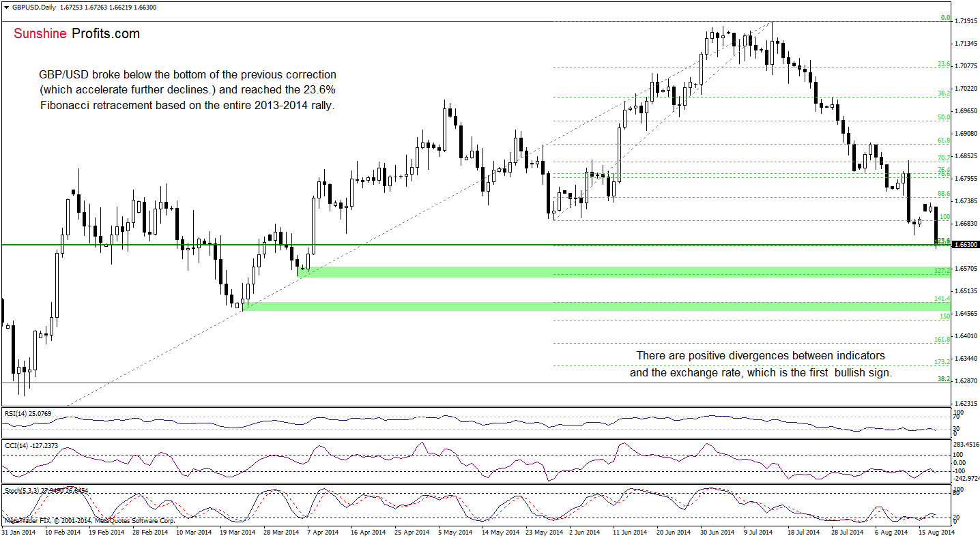This screenshot has height=538, width=980.
Task: Click the 141.4 Fibonacci extension label
Action: click(942, 299)
